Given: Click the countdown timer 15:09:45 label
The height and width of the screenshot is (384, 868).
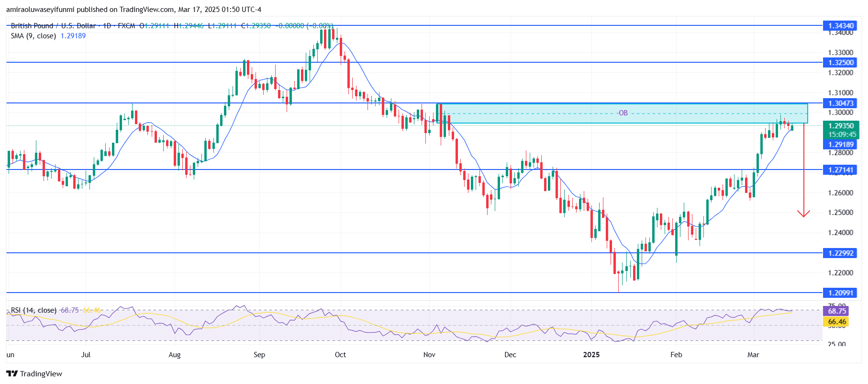Looking at the screenshot, I should click(x=841, y=135).
